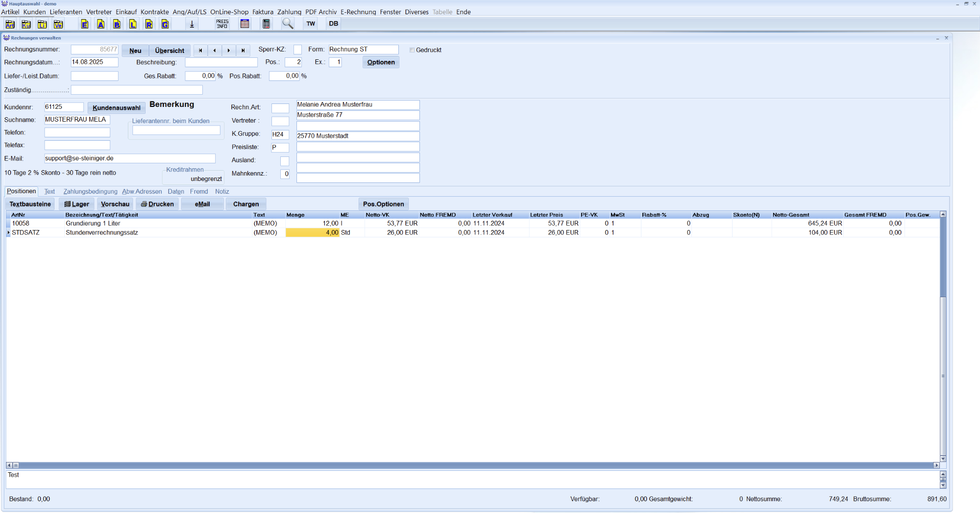Click the highlighted Menge cell 4,00
The height and width of the screenshot is (513, 980).
click(312, 232)
